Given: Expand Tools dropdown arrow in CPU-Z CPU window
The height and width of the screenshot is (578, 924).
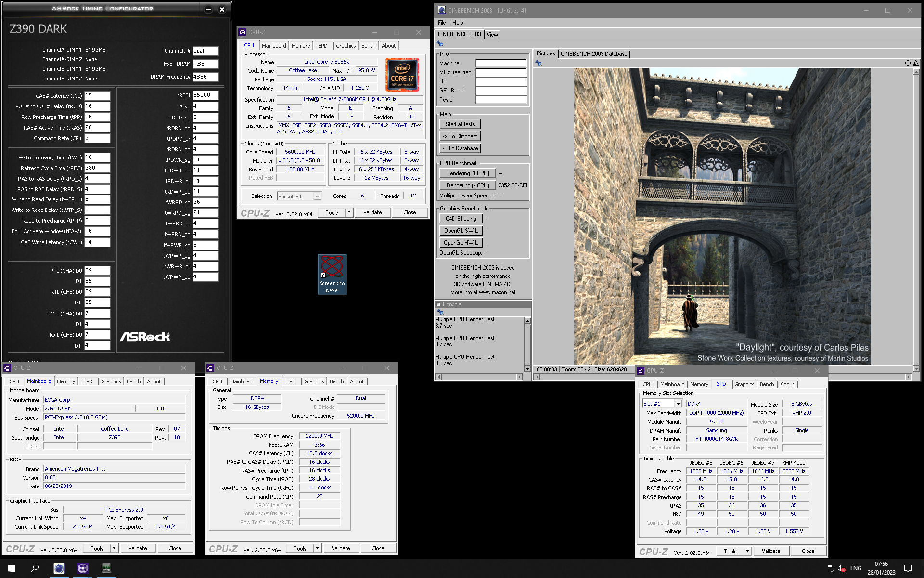Looking at the screenshot, I should coord(349,212).
